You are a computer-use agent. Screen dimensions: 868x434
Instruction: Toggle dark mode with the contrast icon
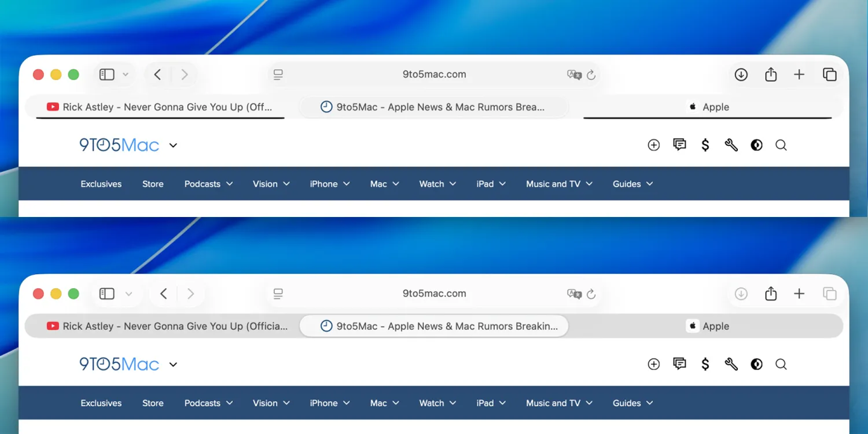(x=756, y=145)
